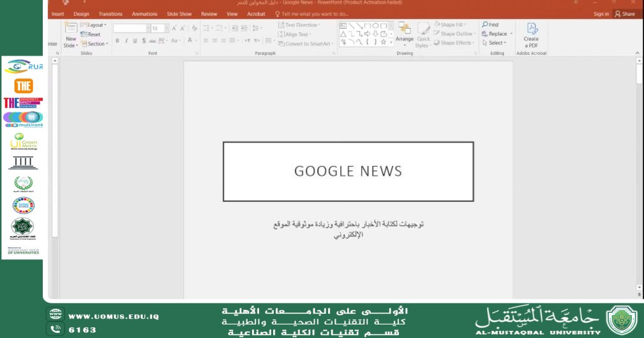Align text right
Image resolution: width=644 pixels, height=338 pixels.
point(223,41)
